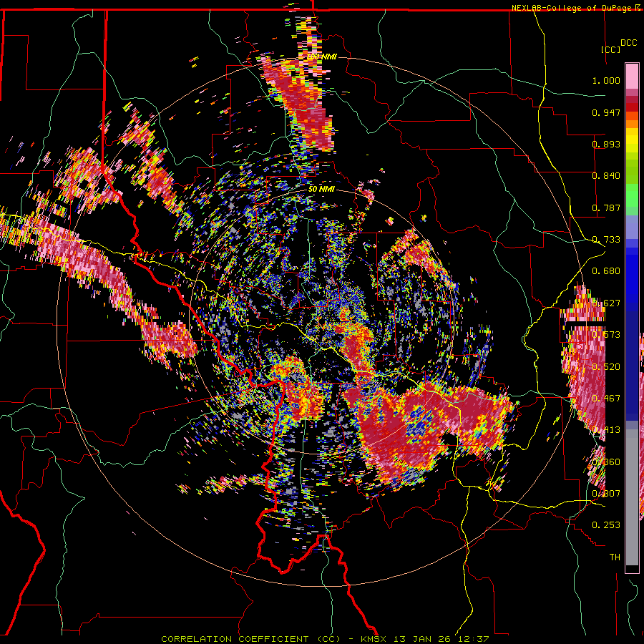Click the [CC] label near color scale
Screen dimensions: 644x644
tap(610, 49)
